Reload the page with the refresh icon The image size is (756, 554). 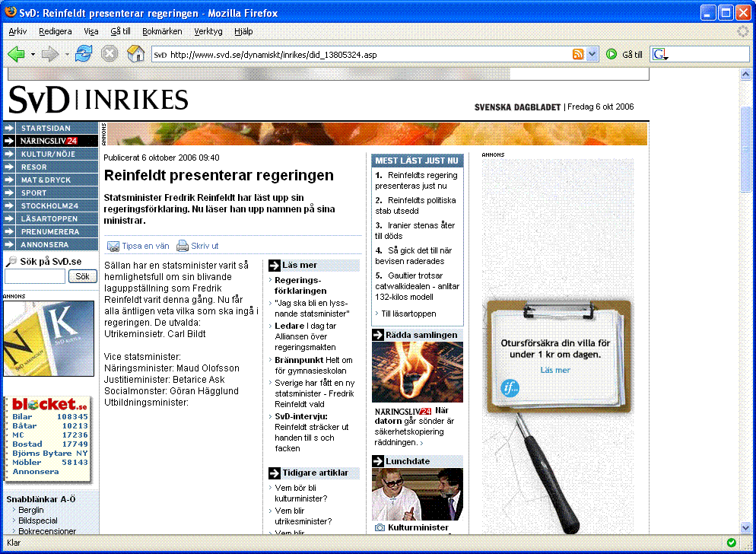click(84, 54)
